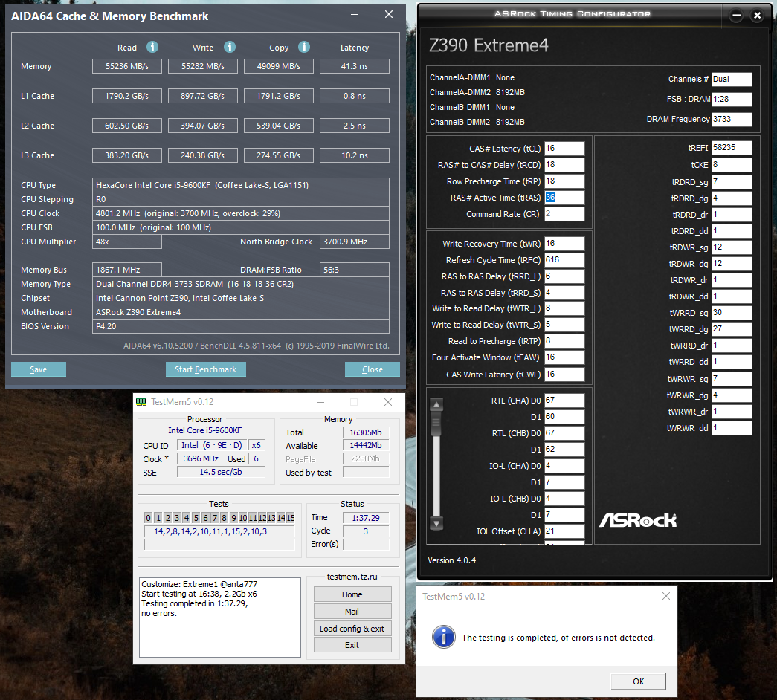The width and height of the screenshot is (777, 700).
Task: Minimize the AIDA64 benchmark window
Action: (355, 14)
